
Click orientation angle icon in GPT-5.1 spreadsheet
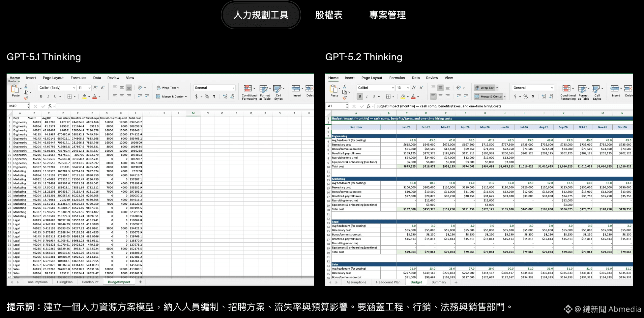coord(140,88)
